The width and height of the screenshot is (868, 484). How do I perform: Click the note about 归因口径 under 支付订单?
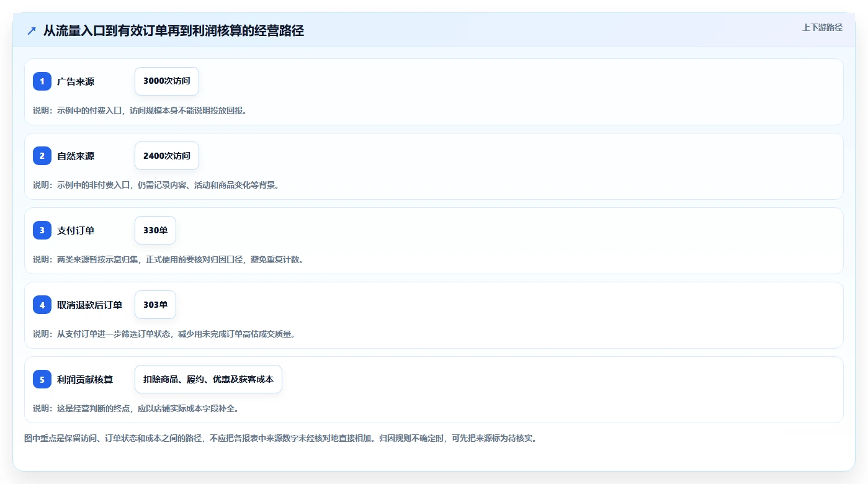pos(168,259)
